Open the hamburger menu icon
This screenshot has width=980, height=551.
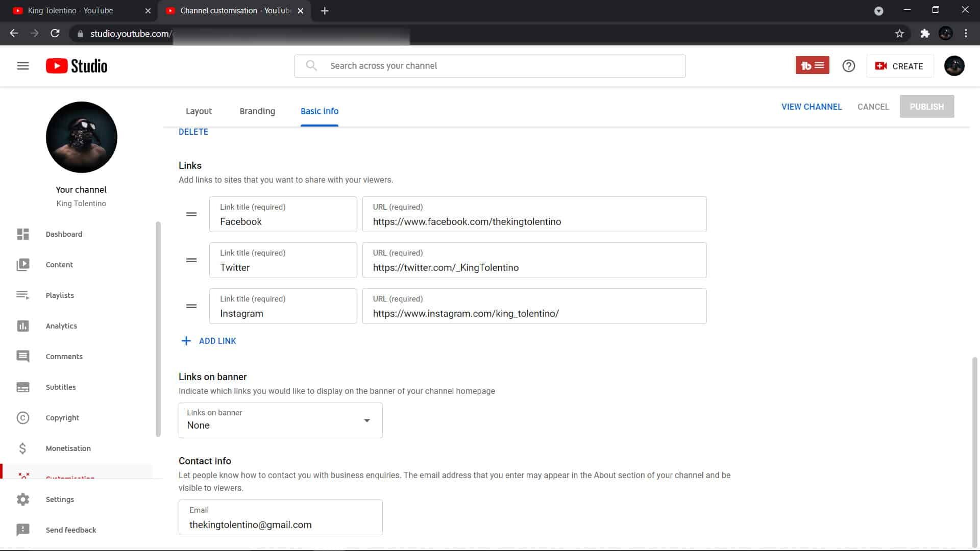(x=22, y=65)
